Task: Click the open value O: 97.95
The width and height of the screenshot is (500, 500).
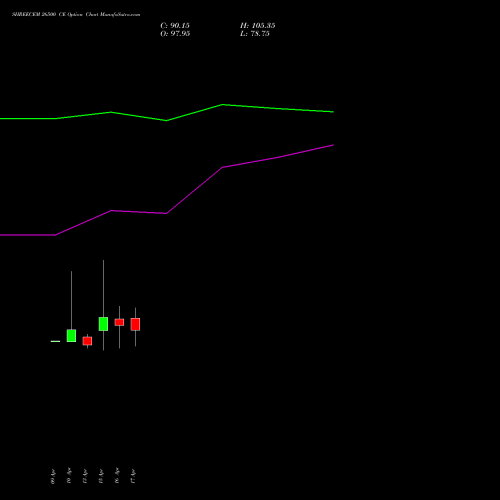Action: [175, 34]
